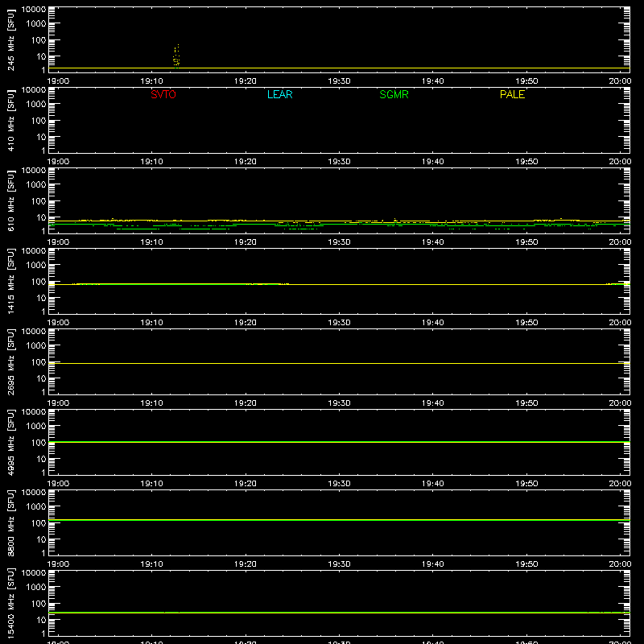644x644 pixels.
Task: Click the 100 y-axis value in 610 MHz plot
Action: tap(39, 201)
